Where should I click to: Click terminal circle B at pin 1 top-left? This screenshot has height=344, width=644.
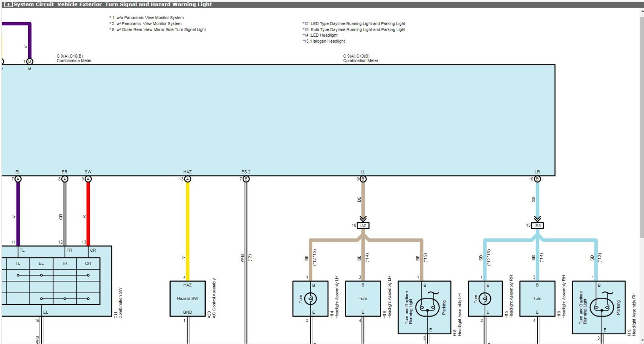(29, 62)
